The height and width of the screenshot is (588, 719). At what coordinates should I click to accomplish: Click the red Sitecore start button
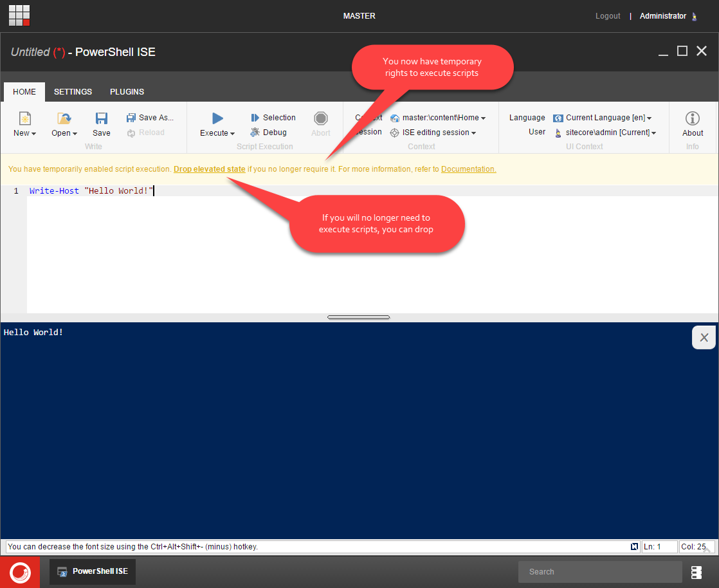tap(20, 572)
